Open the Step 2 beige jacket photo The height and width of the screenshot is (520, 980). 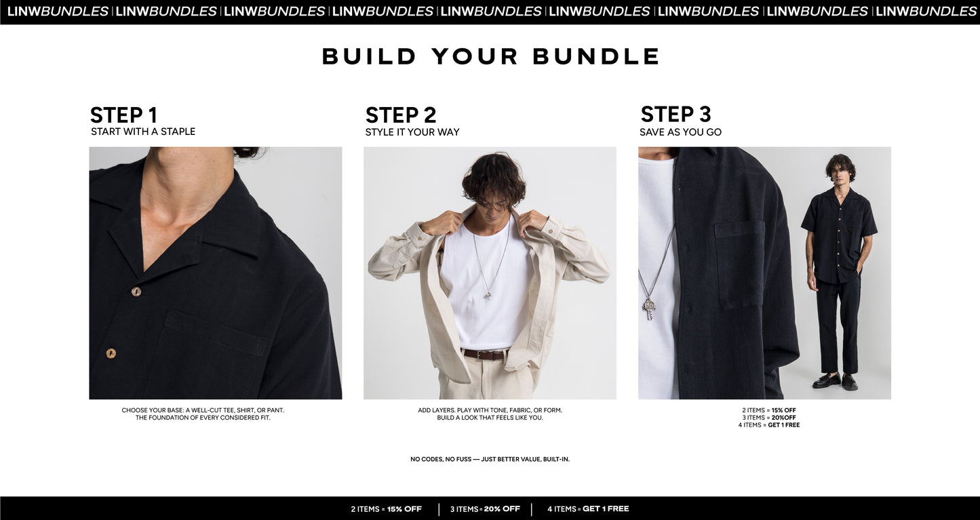(x=490, y=273)
